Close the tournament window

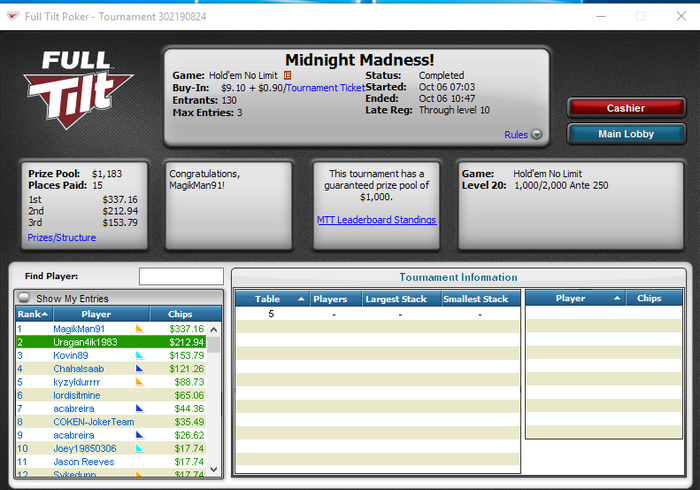[x=681, y=17]
